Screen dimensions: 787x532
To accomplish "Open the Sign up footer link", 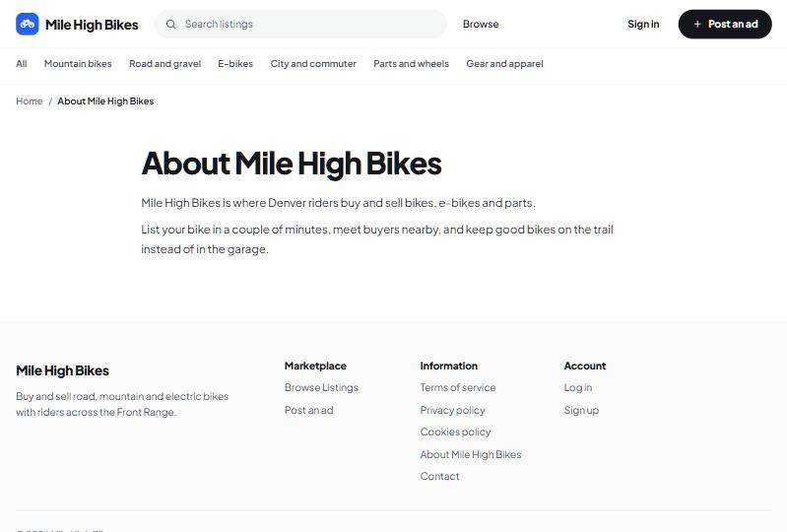I will (581, 410).
